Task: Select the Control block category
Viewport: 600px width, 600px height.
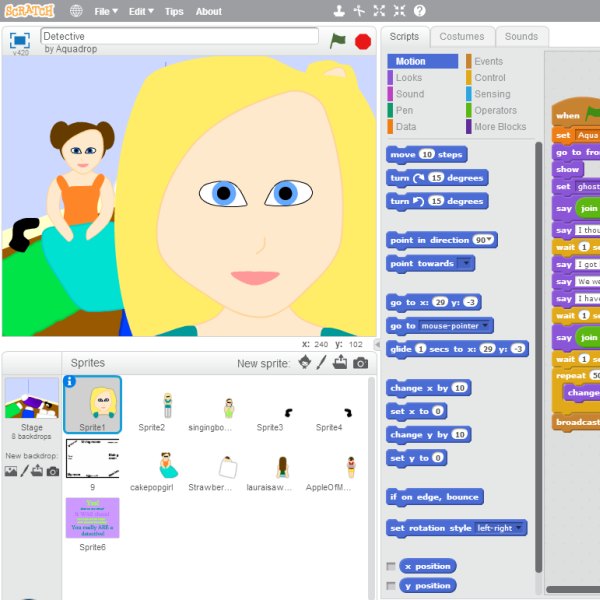Action: click(x=490, y=78)
